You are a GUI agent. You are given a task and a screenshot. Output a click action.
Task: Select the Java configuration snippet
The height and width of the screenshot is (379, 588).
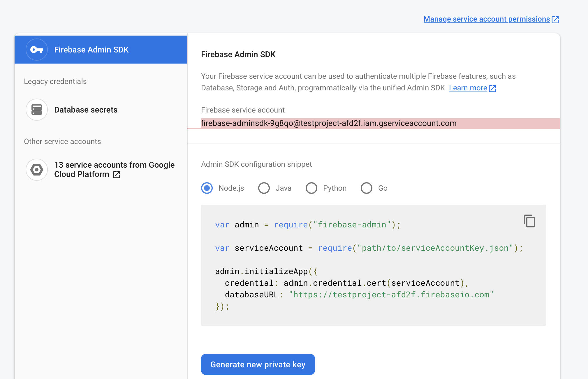point(264,188)
